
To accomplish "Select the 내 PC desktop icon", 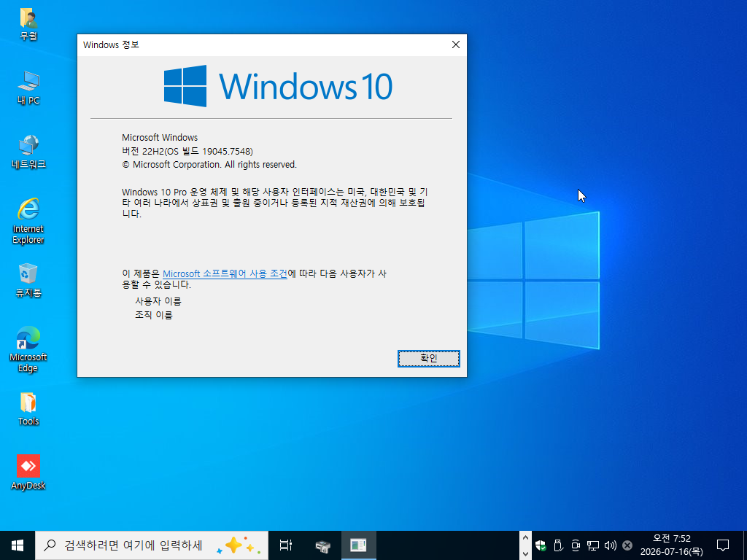I will (28, 87).
